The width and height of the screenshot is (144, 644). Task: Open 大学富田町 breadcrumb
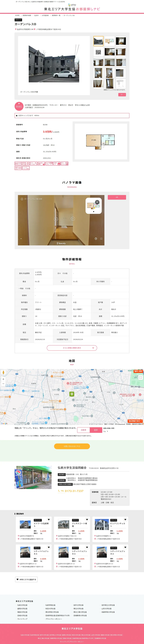tap(45, 16)
